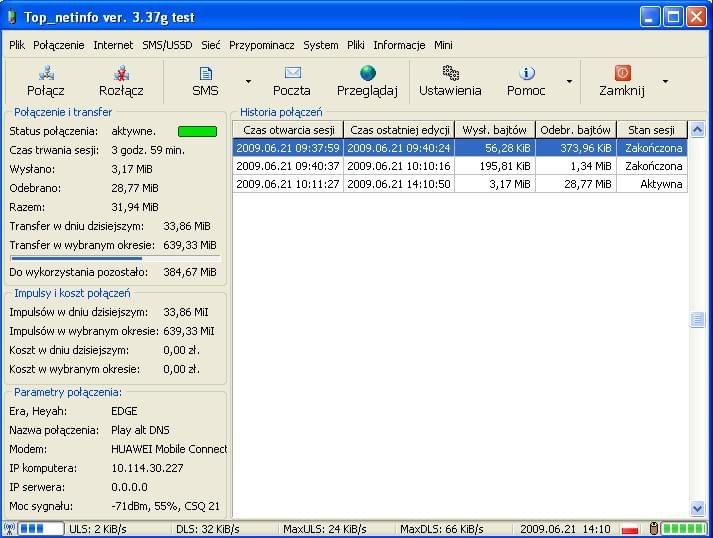Click DLS: 32 KiB/s in status bar
713x538 pixels.
click(x=208, y=529)
